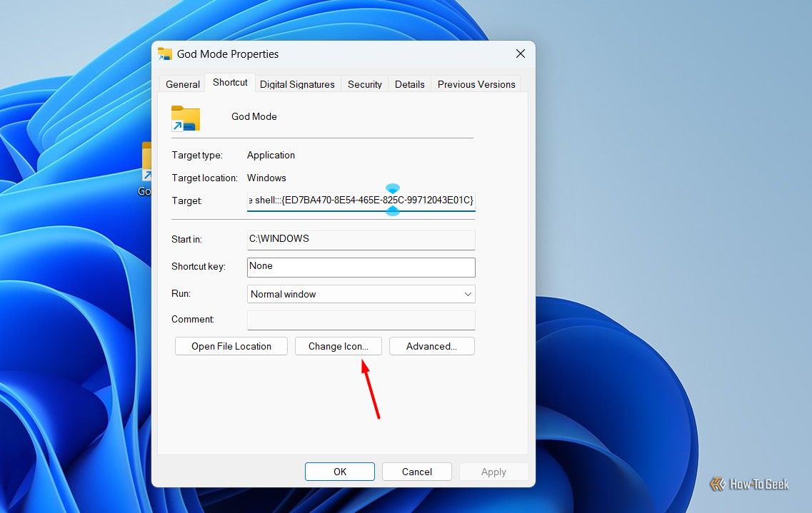This screenshot has width=812, height=513.
Task: Click inside the Target field
Action: pyautogui.click(x=361, y=200)
